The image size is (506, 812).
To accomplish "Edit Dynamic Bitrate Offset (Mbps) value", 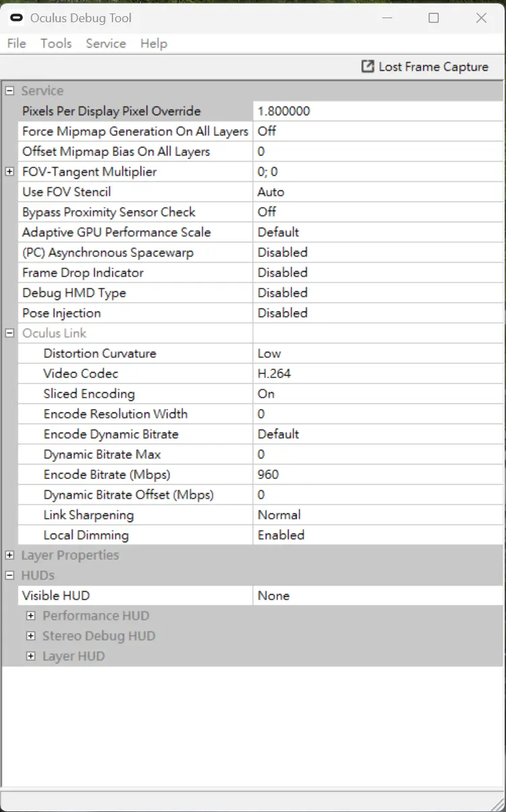I will (x=378, y=494).
